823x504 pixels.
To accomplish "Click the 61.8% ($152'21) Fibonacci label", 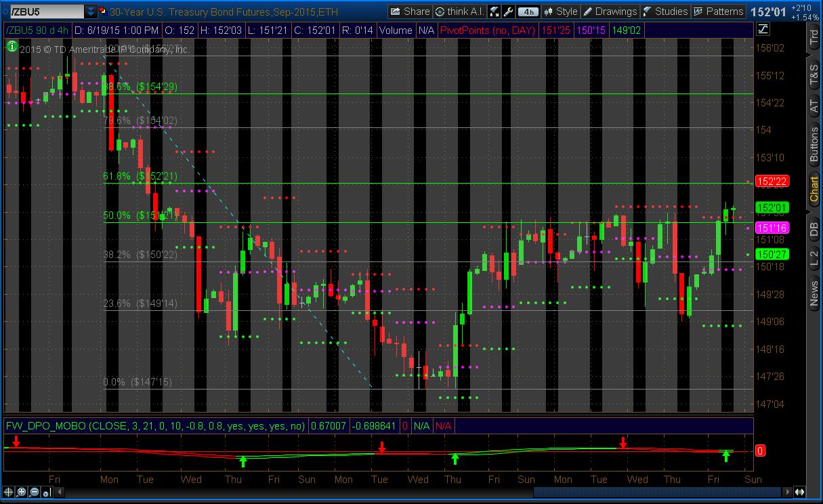I will click(140, 176).
